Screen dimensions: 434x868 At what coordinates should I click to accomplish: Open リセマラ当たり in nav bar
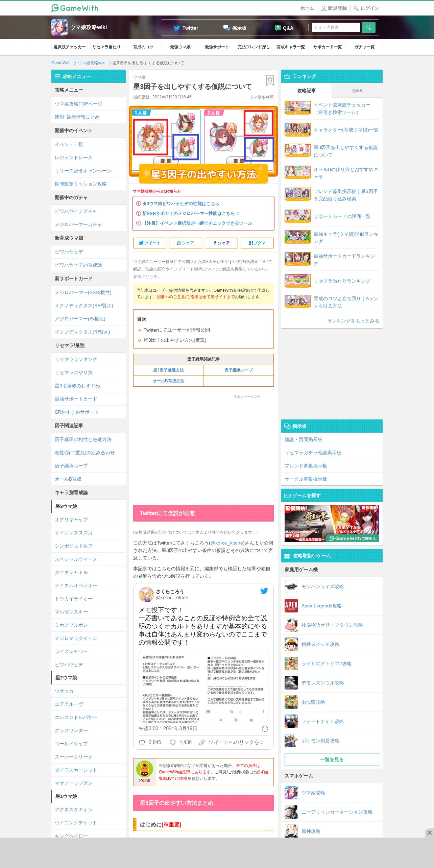(x=106, y=47)
